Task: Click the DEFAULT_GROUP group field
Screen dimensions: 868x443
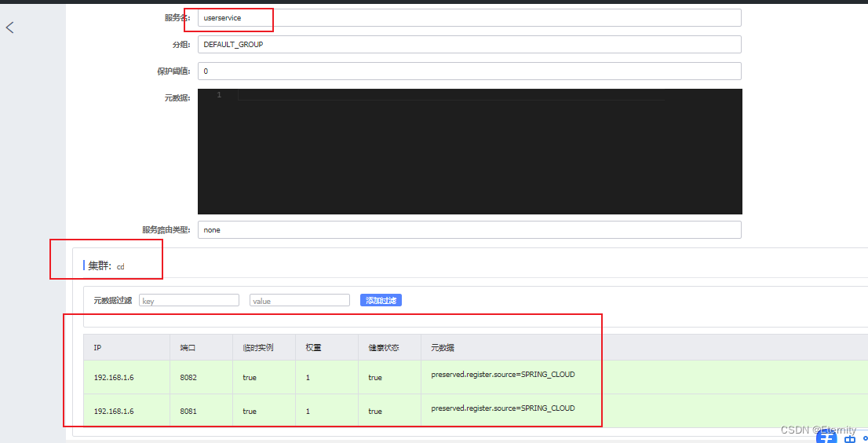Action: point(469,44)
